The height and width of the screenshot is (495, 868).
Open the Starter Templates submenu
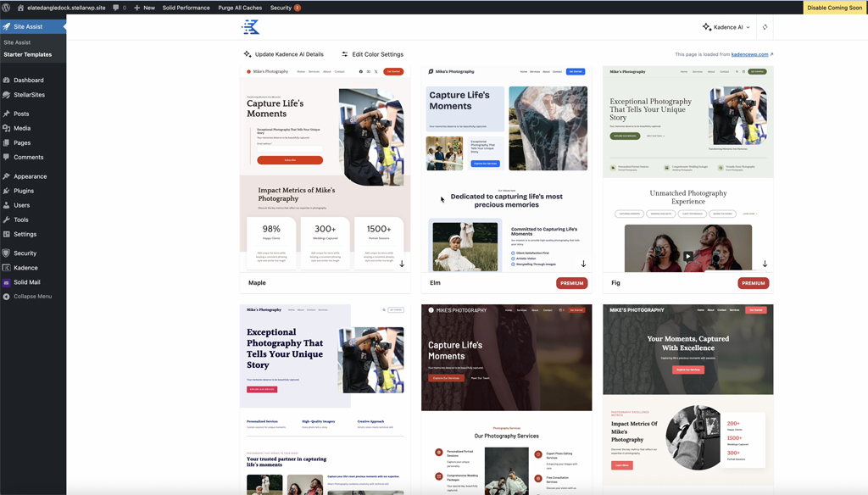pyautogui.click(x=28, y=54)
